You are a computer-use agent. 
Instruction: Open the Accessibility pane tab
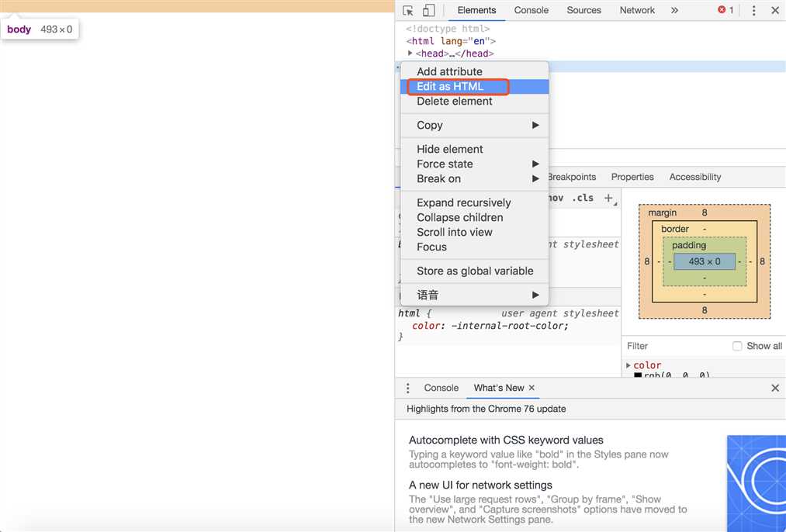pyautogui.click(x=694, y=177)
